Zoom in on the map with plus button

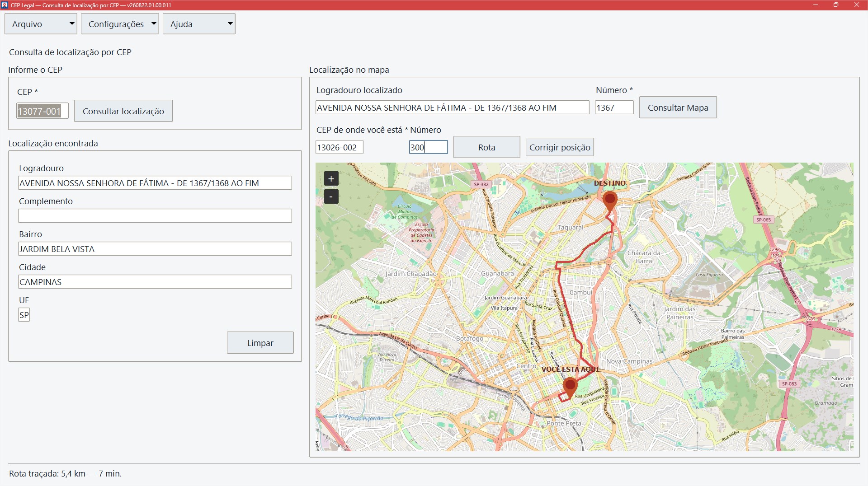pos(331,179)
